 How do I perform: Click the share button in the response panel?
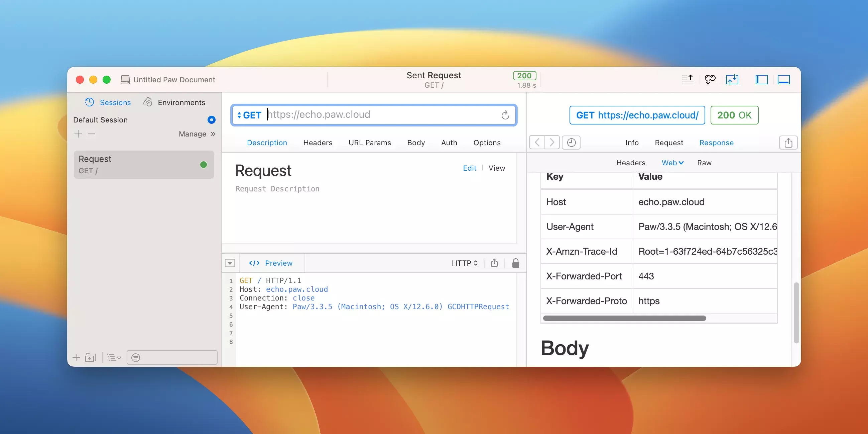(x=788, y=143)
